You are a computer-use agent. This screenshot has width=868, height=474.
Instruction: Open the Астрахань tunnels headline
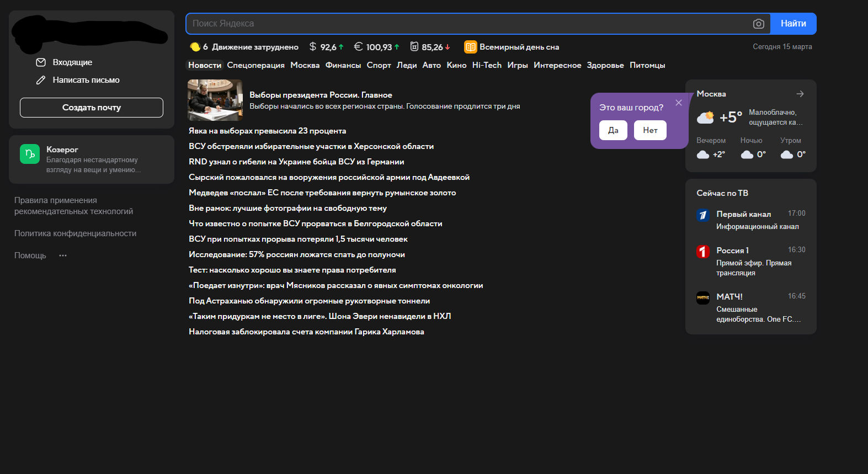(310, 301)
